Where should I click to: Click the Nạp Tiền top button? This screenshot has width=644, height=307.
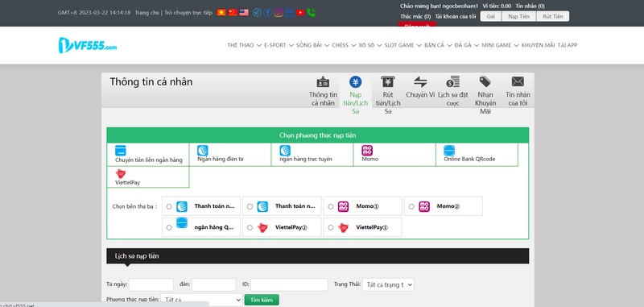coord(518,16)
